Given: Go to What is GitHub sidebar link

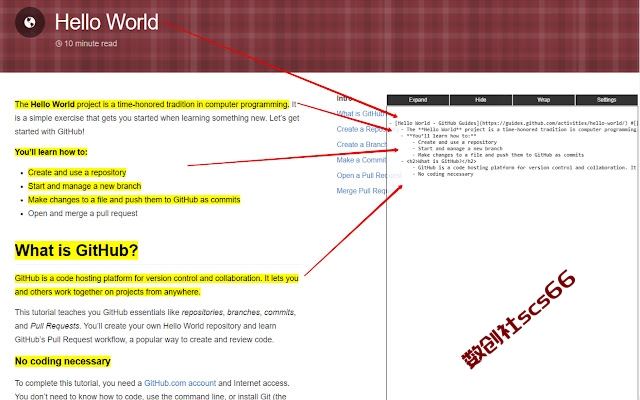Looking at the screenshot, I should tap(361, 113).
